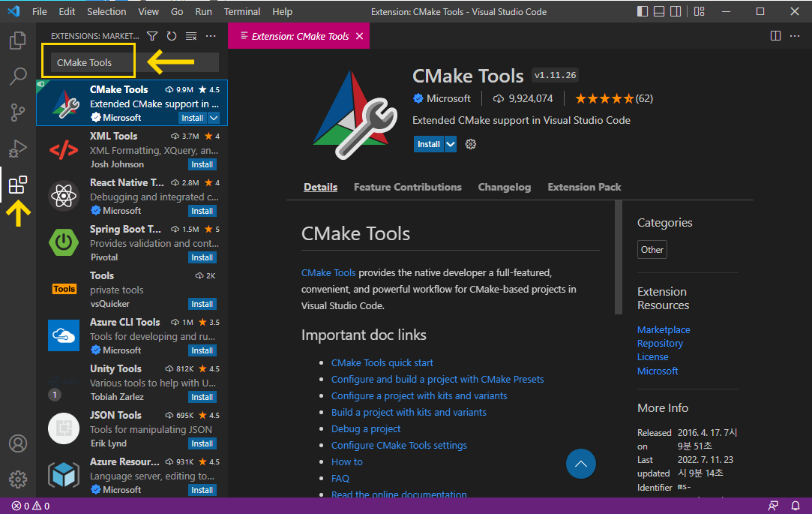The height and width of the screenshot is (514, 812).
Task: Open the Marketplace resource link
Action: point(664,329)
